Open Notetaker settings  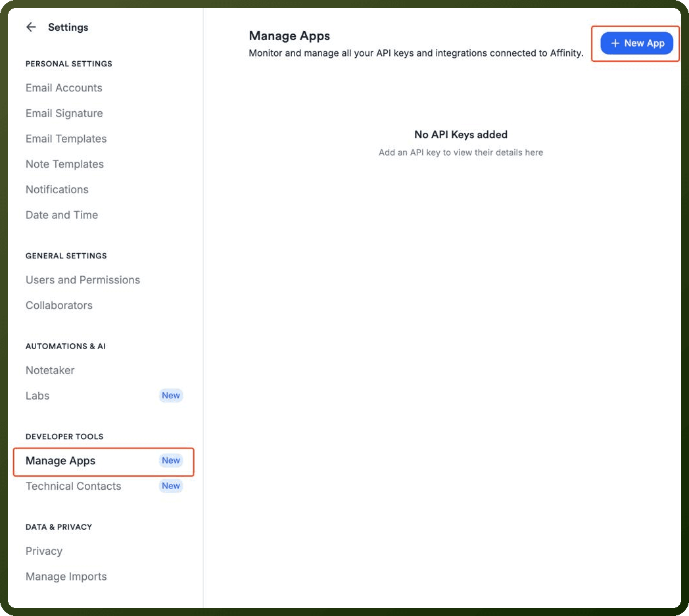point(50,370)
